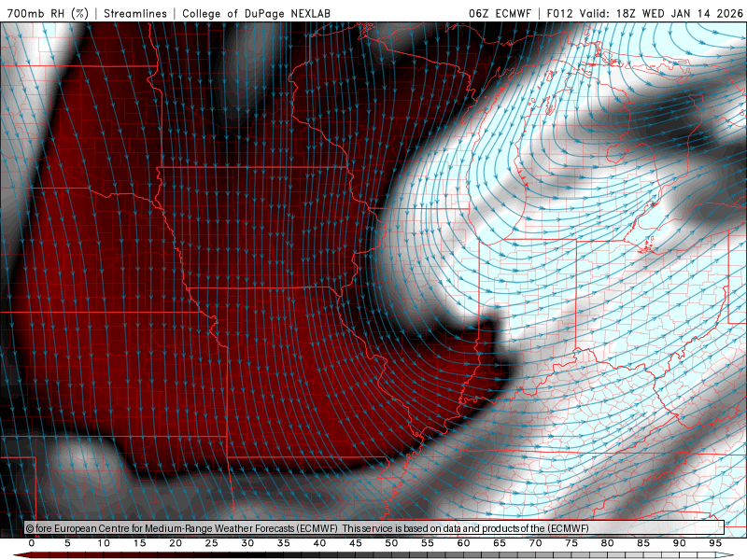The width and height of the screenshot is (747, 560).
Task: Click the "45" value on the color scale
Action: [x=356, y=543]
